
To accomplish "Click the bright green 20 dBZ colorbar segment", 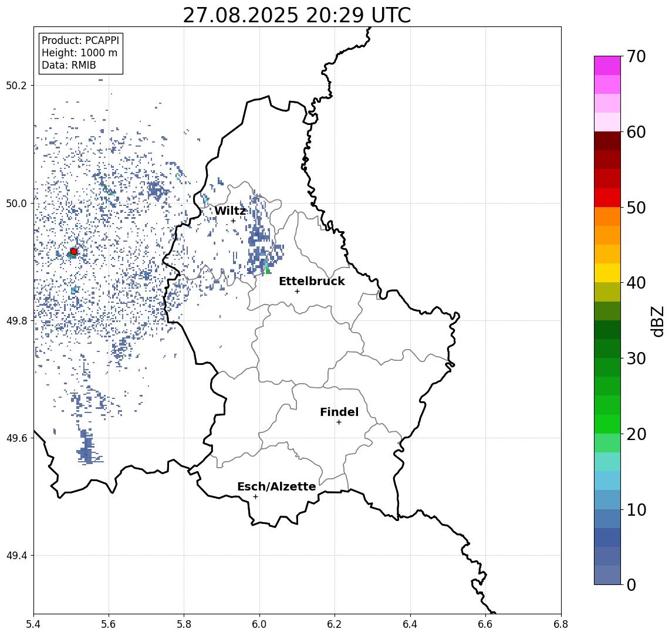I will pyautogui.click(x=607, y=424).
